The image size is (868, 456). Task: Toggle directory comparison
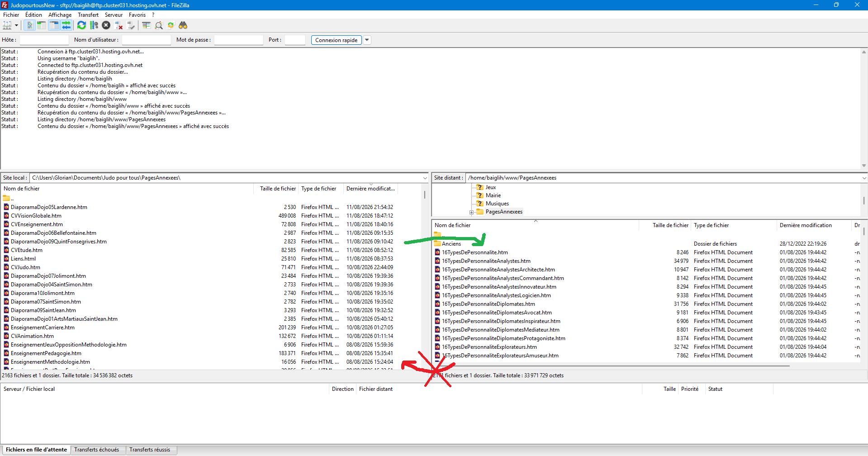pyautogui.click(x=159, y=25)
